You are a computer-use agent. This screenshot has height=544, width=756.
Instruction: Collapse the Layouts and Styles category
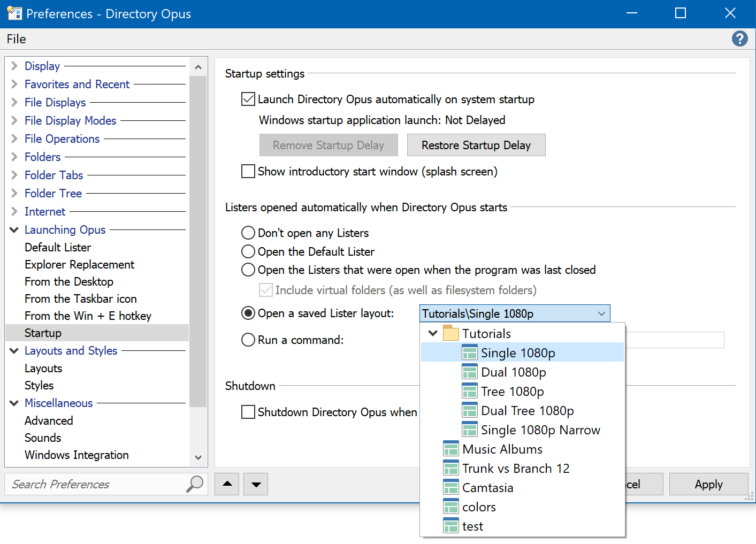point(14,350)
